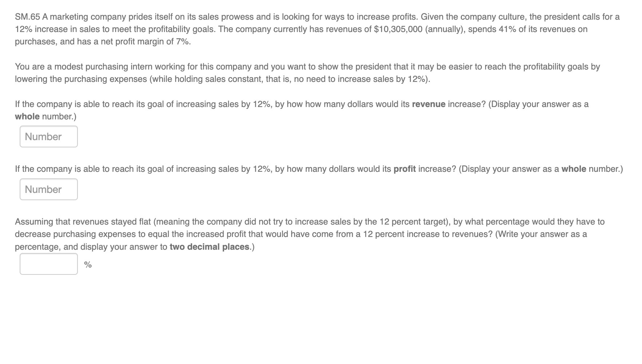
Task: Select the revenue increase answer box
Action: [48, 136]
